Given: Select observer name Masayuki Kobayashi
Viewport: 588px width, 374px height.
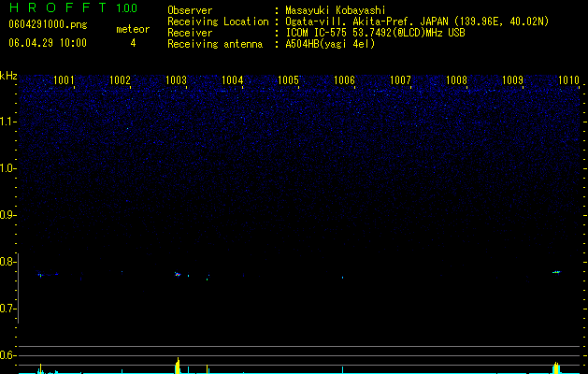Looking at the screenshot, I should tap(336, 10).
